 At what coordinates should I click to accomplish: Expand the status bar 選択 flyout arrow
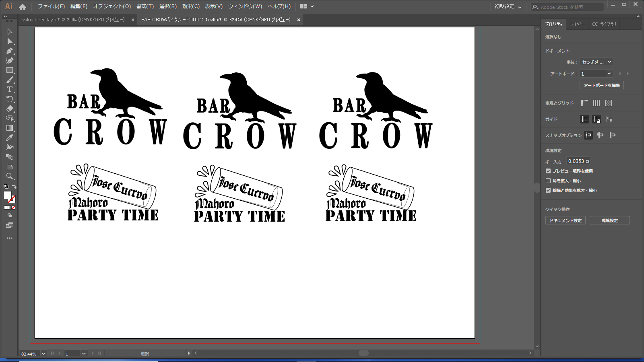click(x=189, y=353)
